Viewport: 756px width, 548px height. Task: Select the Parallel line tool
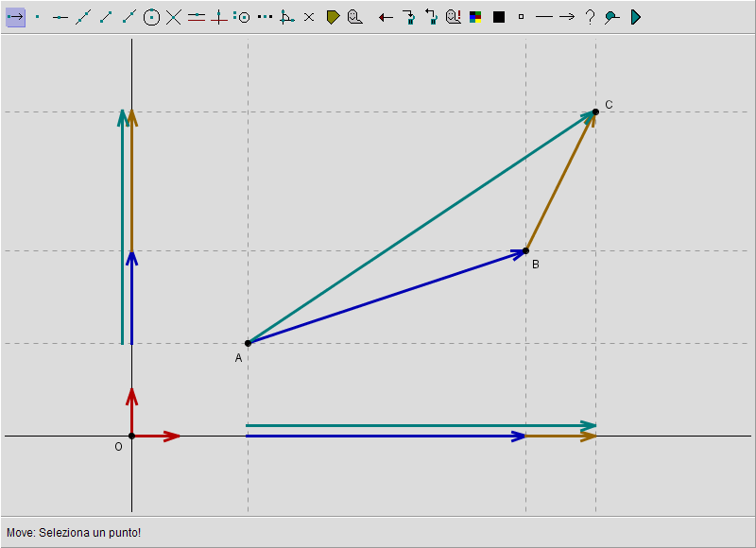(x=197, y=17)
